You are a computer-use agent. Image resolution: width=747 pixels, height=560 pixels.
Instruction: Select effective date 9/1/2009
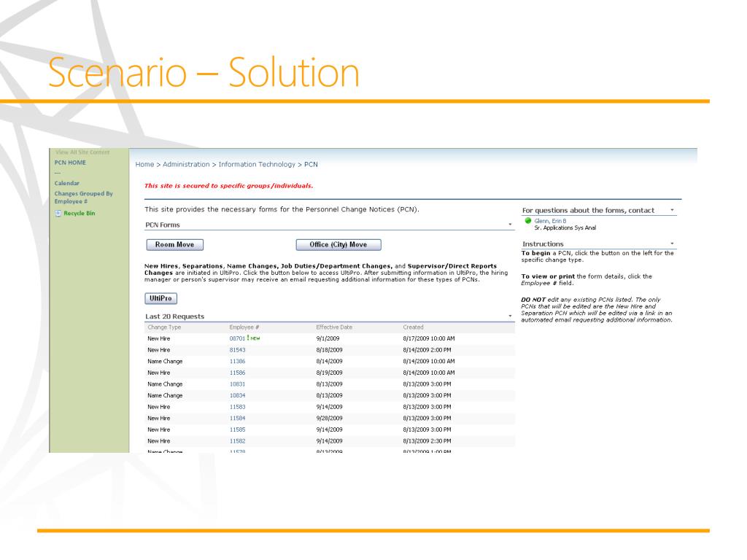[x=328, y=338]
